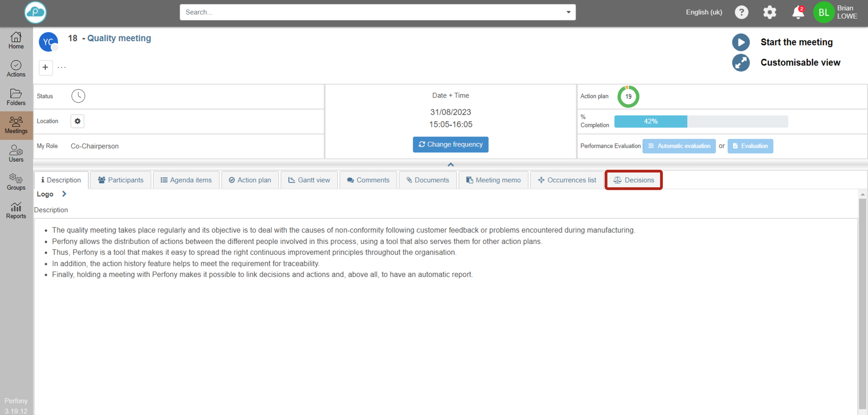The image size is (868, 415).
Task: Click the notifications bell icon
Action: [797, 13]
